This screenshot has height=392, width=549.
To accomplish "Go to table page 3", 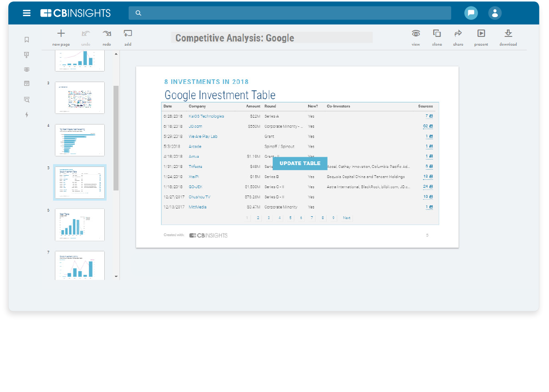I will point(269,218).
